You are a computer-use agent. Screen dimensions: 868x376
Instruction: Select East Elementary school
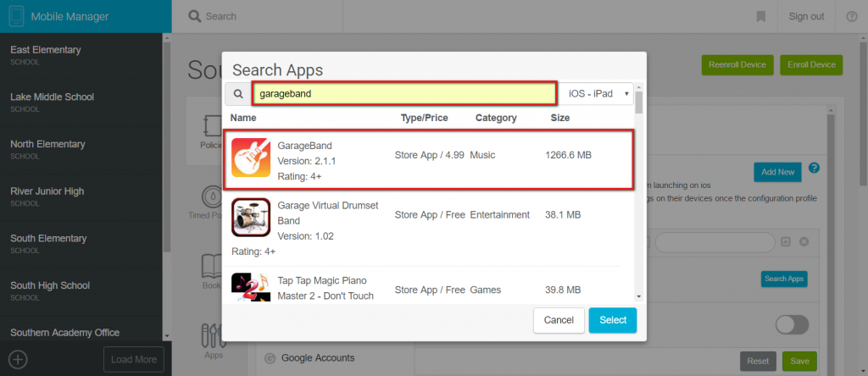tap(81, 56)
